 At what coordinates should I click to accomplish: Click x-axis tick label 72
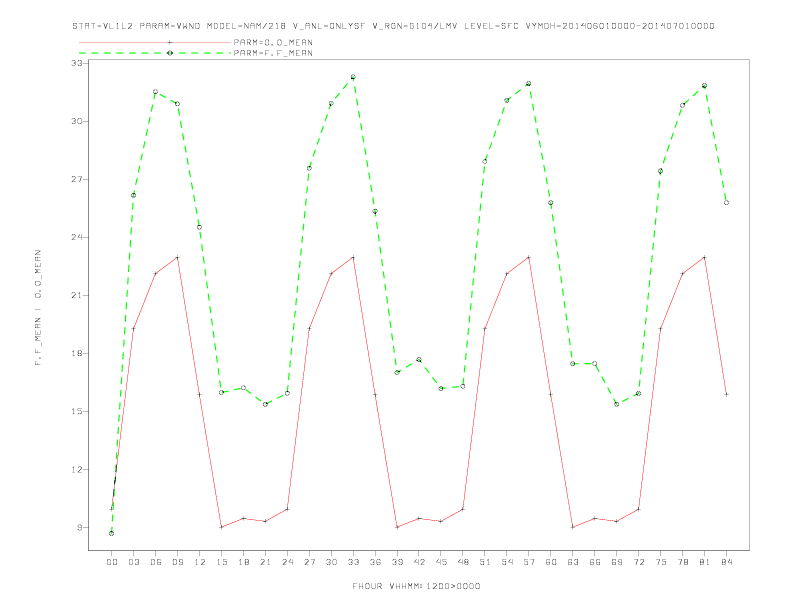point(638,562)
